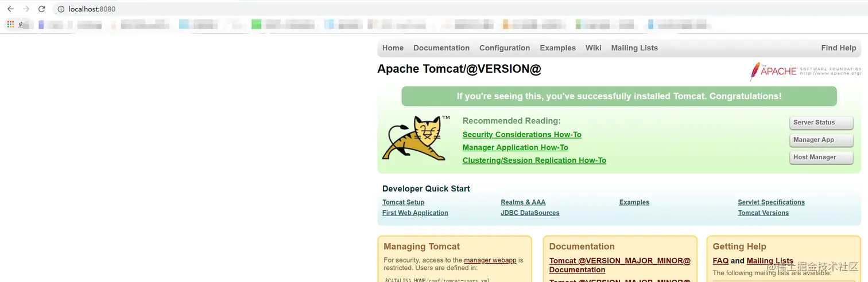This screenshot has width=868, height=282.
Task: Open the apps grid icon in bookmarks bar
Action: tap(10, 25)
